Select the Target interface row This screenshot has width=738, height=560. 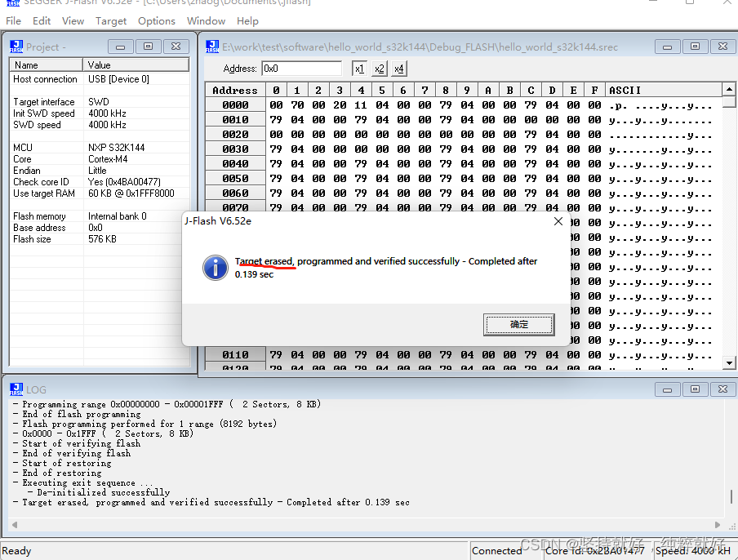pos(100,102)
